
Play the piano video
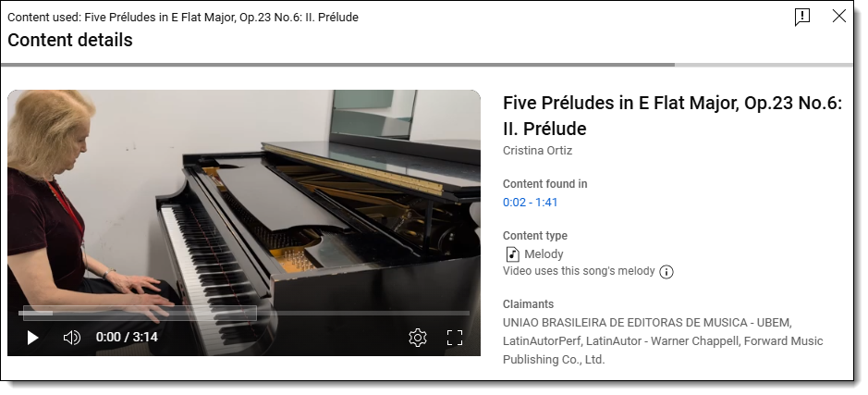(x=32, y=338)
